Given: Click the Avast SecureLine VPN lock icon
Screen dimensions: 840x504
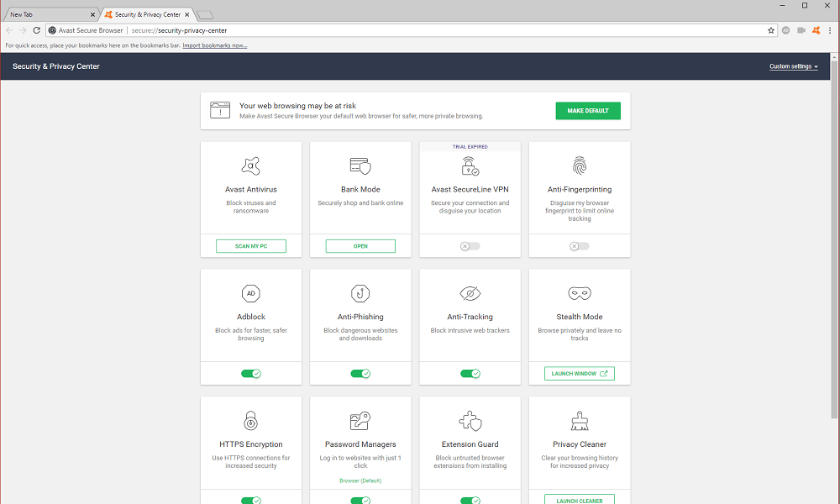Looking at the screenshot, I should pos(470,166).
